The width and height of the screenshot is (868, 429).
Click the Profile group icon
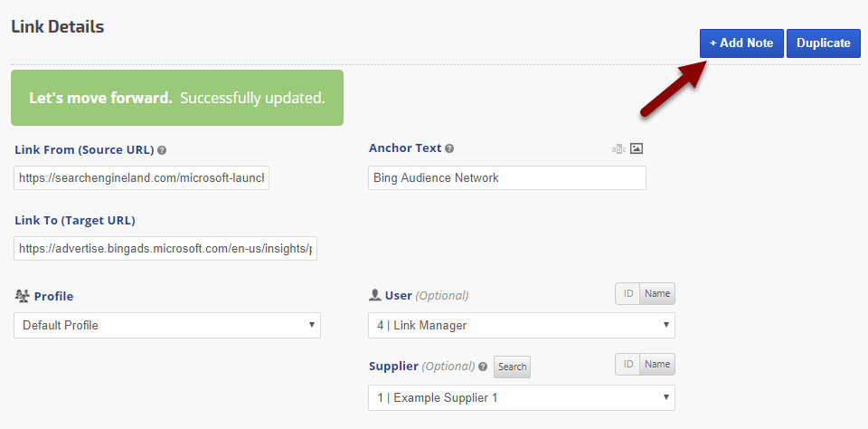tap(23, 296)
